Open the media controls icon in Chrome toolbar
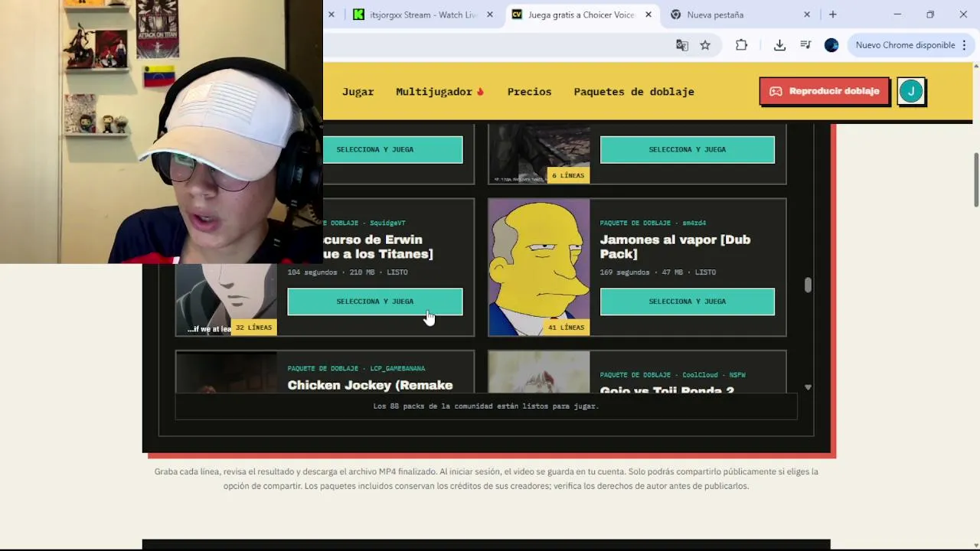 (805, 45)
